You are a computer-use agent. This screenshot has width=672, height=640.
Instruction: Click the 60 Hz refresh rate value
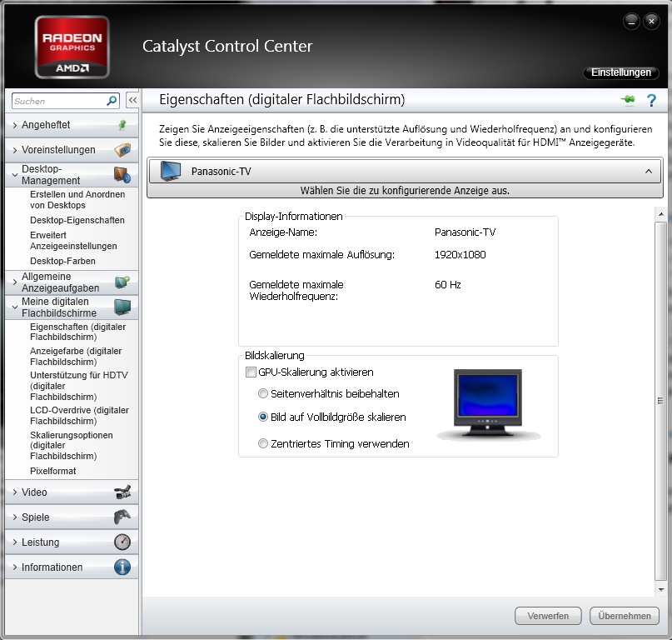(x=447, y=284)
